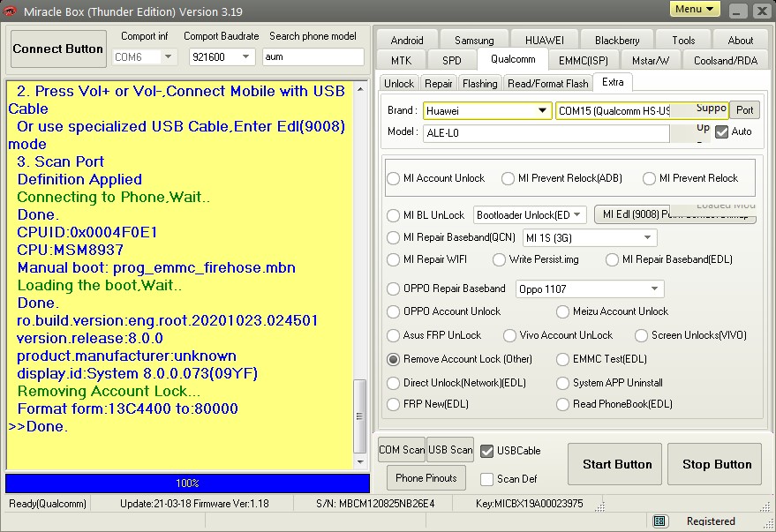Toggle the USBCable checkbox
This screenshot has height=532, width=776.
[487, 451]
